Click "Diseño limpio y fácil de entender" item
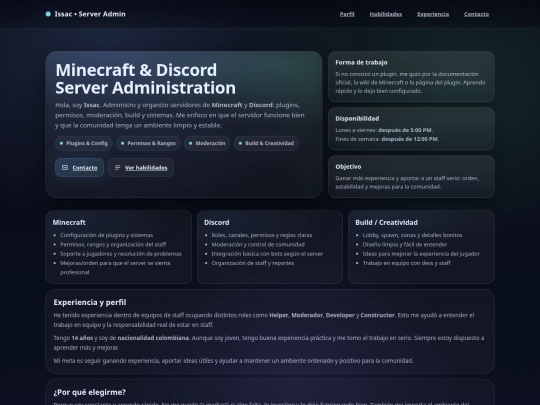The image size is (540, 405). [405, 245]
